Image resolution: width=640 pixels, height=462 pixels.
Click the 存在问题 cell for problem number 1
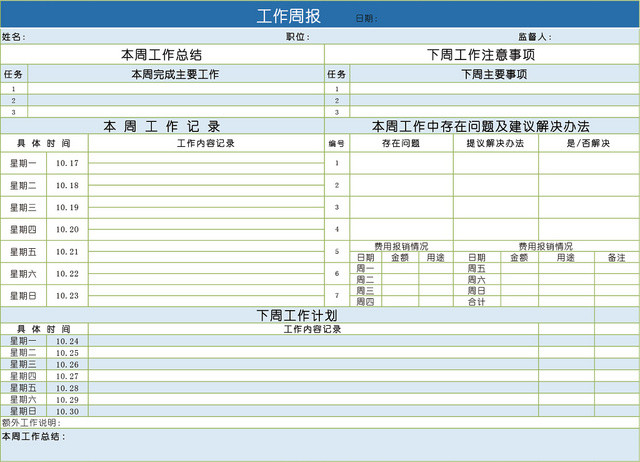click(x=401, y=163)
